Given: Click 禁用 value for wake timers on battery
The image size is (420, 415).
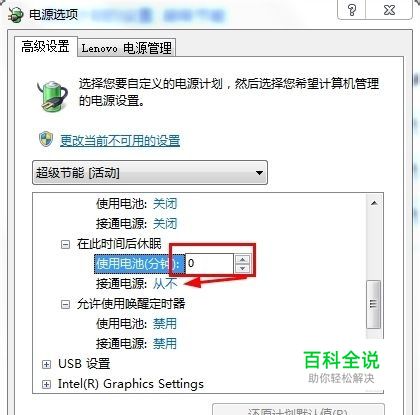Looking at the screenshot, I should (165, 324).
